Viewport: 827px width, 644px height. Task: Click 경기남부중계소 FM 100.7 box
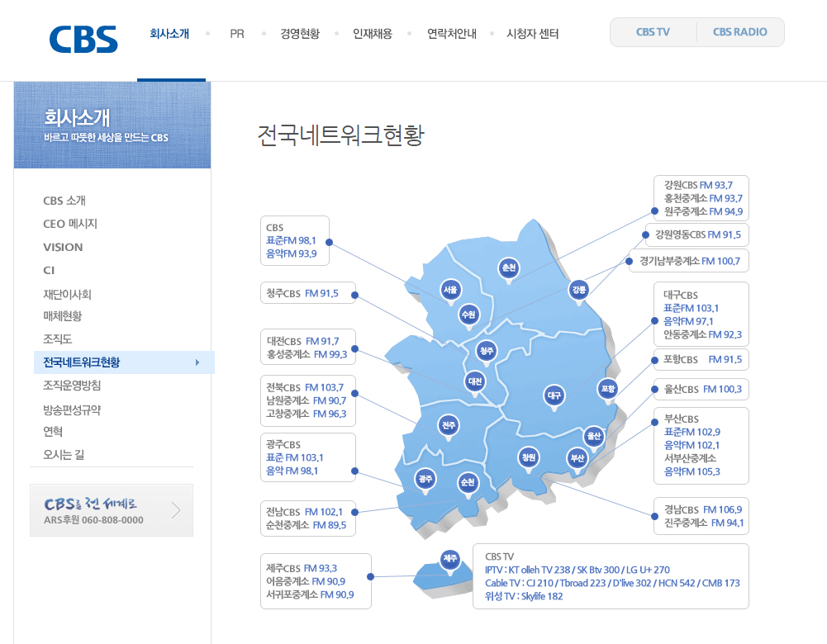[690, 261]
